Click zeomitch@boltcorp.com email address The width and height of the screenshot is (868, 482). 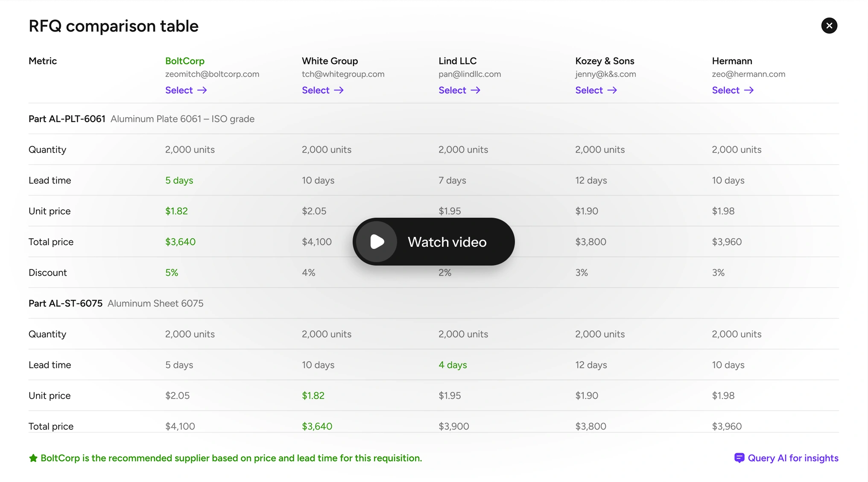212,74
